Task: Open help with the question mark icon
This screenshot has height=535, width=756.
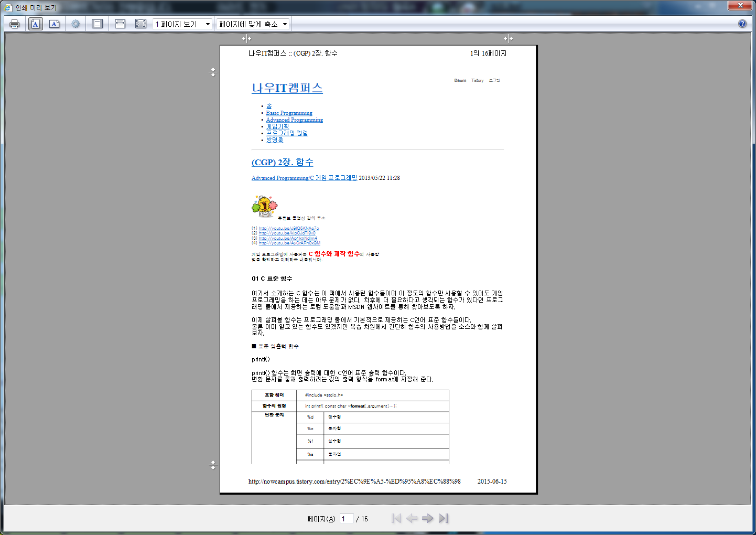Action: [x=742, y=24]
